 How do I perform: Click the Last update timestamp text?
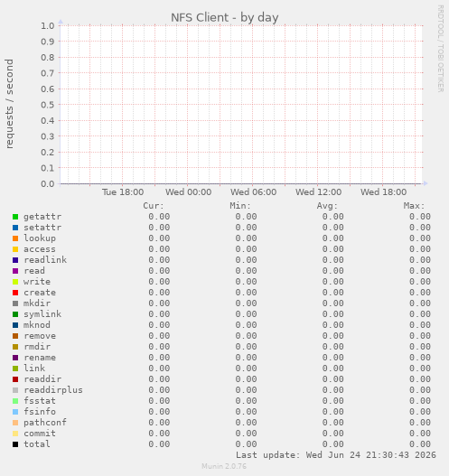(x=336, y=455)
